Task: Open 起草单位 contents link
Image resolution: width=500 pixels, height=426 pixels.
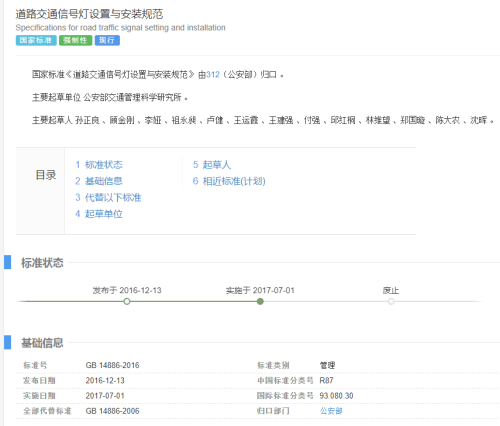Action: 99,214
